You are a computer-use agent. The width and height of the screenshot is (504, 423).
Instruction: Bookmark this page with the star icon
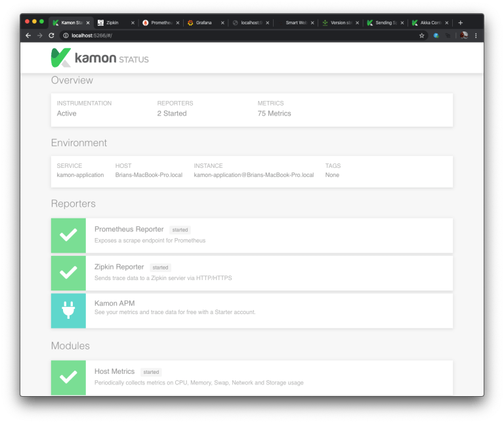pyautogui.click(x=422, y=35)
